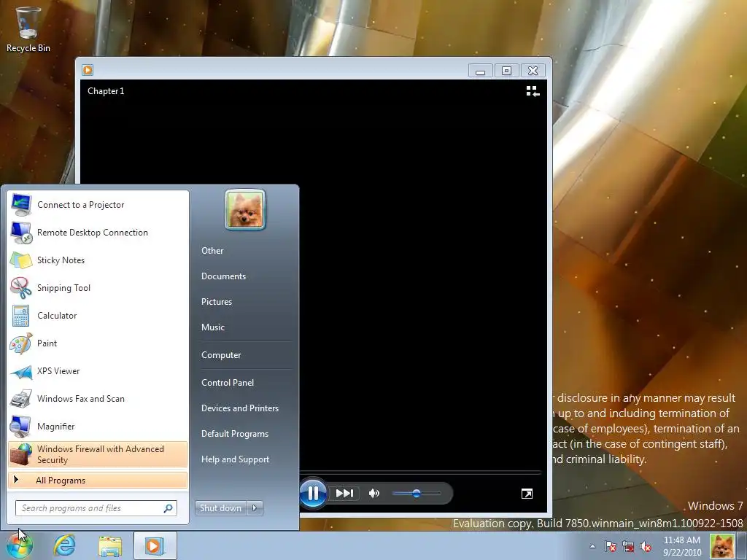Launch Paint from the Start menu
The width and height of the screenshot is (747, 560).
tap(98, 343)
